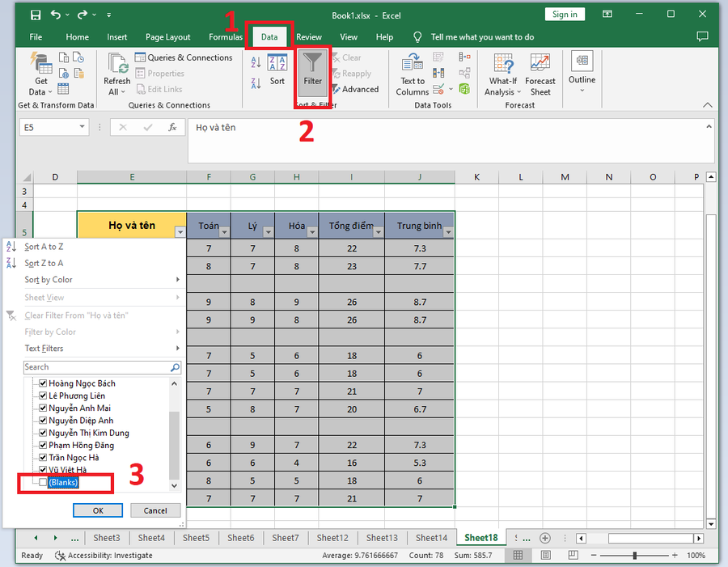Redo the last action

(83, 15)
